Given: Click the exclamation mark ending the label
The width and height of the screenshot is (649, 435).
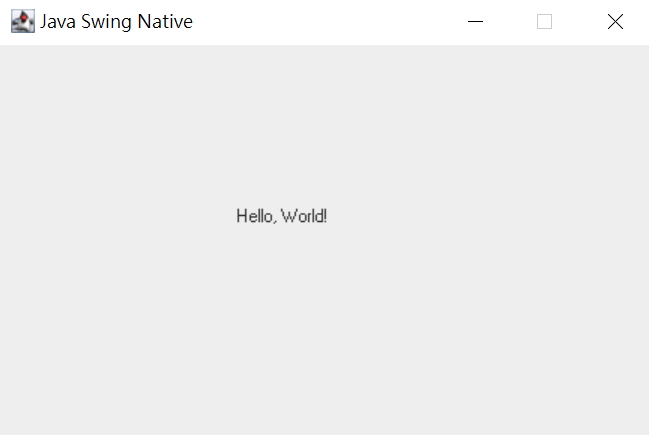Looking at the screenshot, I should (325, 216).
